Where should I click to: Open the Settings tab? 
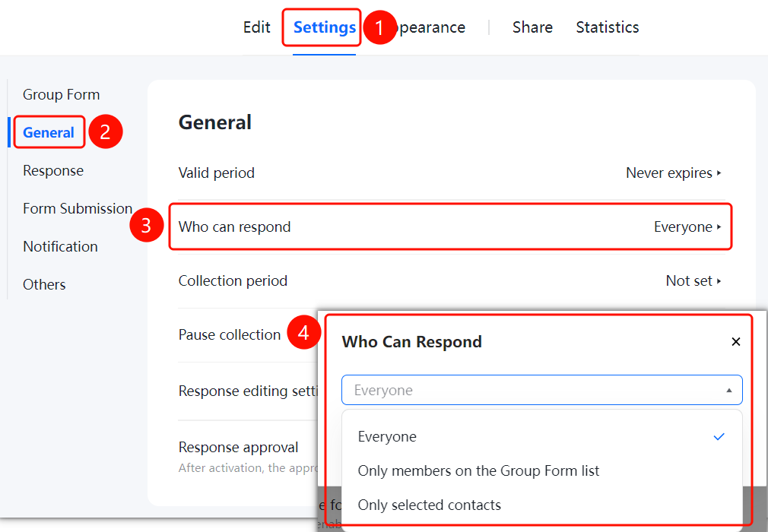tap(324, 27)
